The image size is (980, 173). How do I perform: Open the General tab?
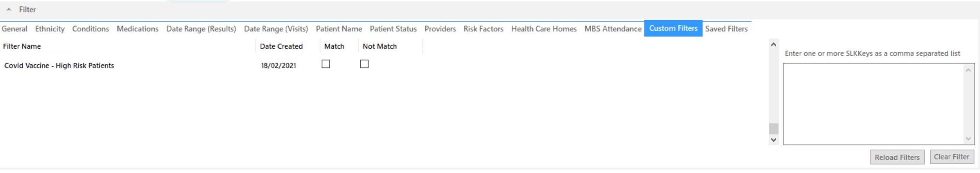tap(15, 29)
